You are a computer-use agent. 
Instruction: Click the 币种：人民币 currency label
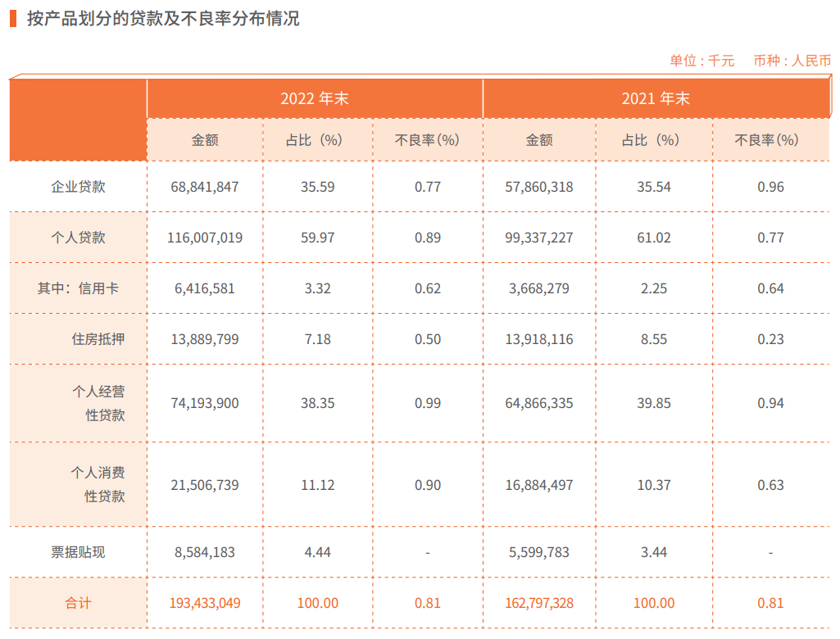792,61
